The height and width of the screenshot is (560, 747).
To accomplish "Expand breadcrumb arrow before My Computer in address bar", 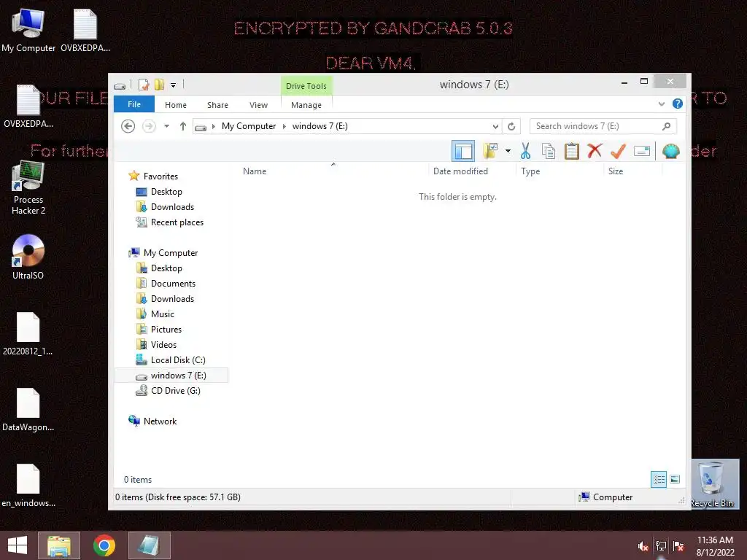I will coord(214,126).
